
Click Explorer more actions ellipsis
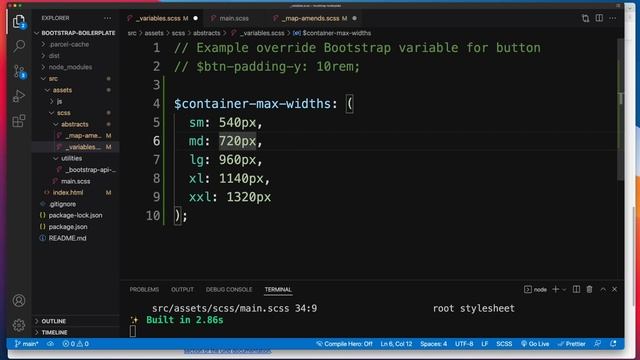pyautogui.click(x=107, y=18)
